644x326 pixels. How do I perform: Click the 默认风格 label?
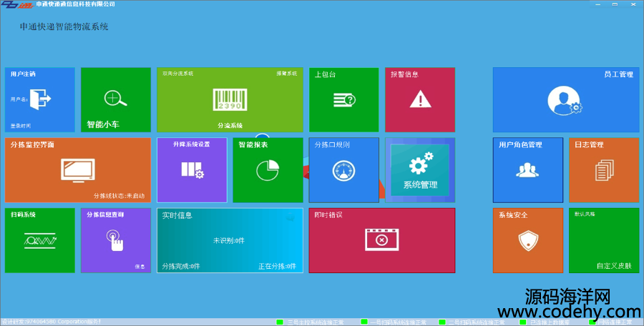[585, 214]
